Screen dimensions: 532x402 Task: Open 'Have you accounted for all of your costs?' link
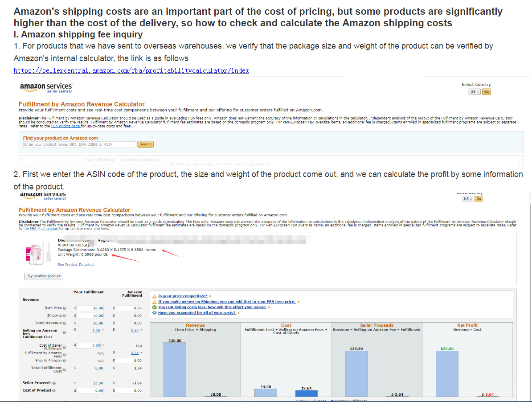(197, 313)
